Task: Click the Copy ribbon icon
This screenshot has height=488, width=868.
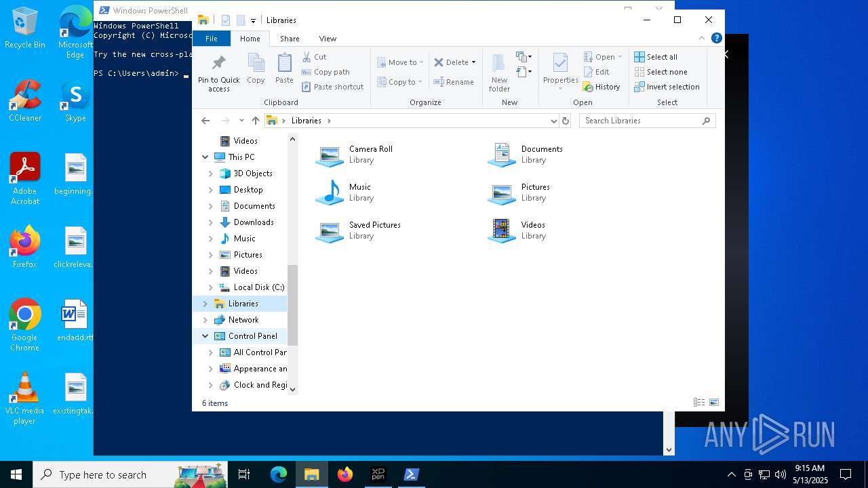Action: [x=256, y=69]
